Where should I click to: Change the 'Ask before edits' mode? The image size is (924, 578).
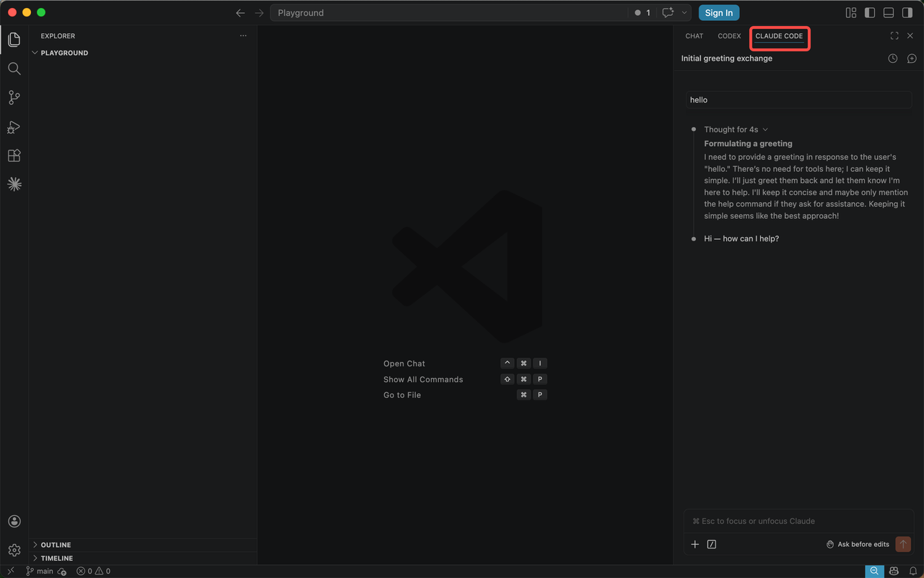point(858,544)
